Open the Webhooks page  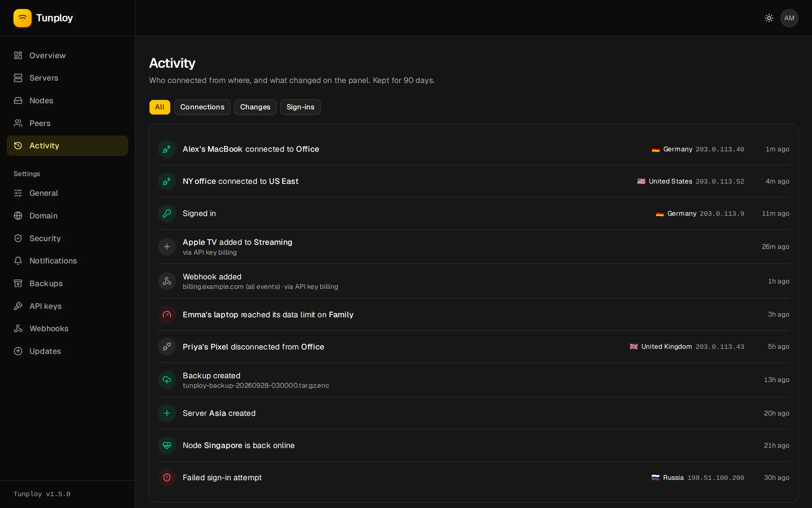tap(67, 329)
